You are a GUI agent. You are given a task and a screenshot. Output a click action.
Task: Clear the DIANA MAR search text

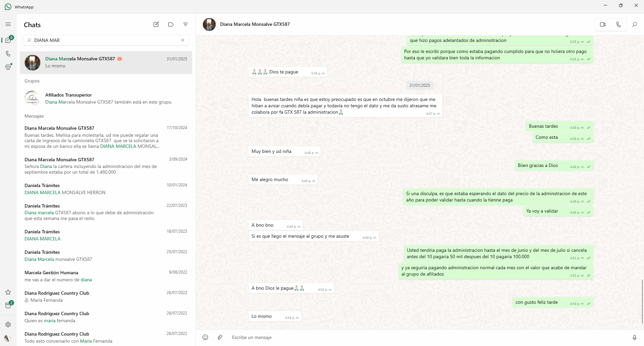click(182, 40)
